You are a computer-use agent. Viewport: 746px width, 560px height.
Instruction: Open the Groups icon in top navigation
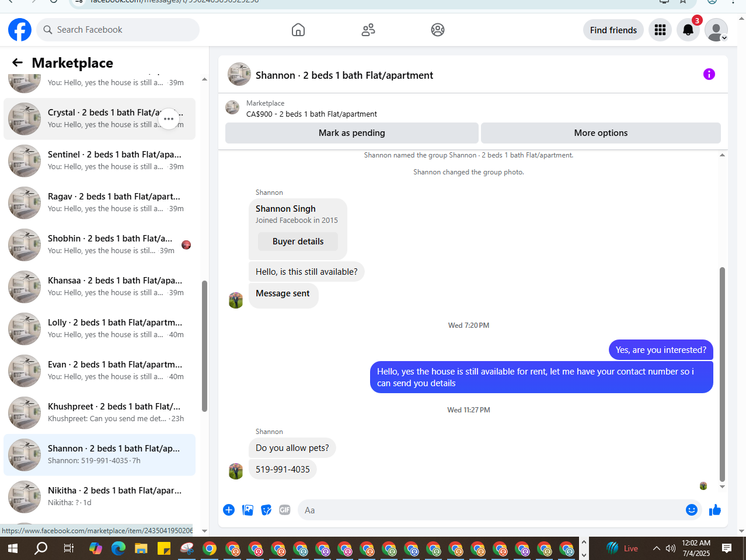438,30
